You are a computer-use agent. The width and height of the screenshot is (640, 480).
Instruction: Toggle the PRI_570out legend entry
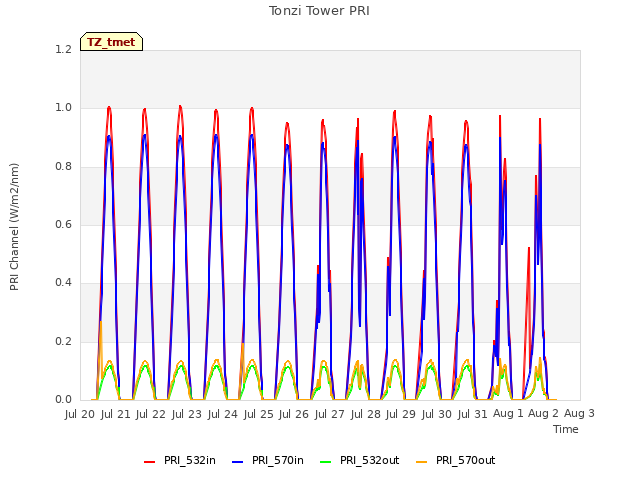click(x=456, y=460)
